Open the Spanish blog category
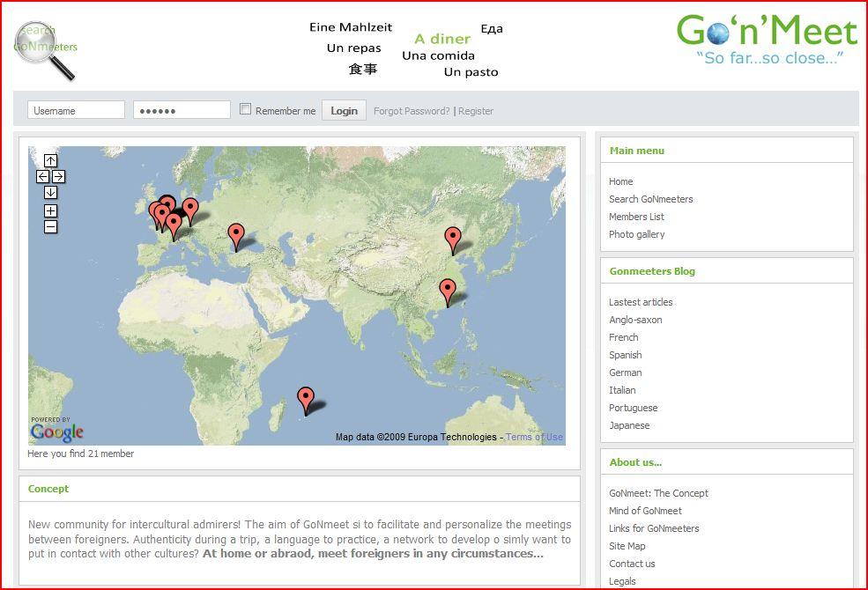The width and height of the screenshot is (868, 590). click(x=626, y=355)
